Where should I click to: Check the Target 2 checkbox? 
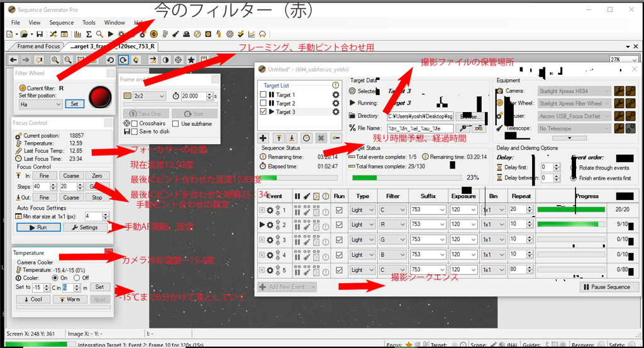(x=264, y=103)
